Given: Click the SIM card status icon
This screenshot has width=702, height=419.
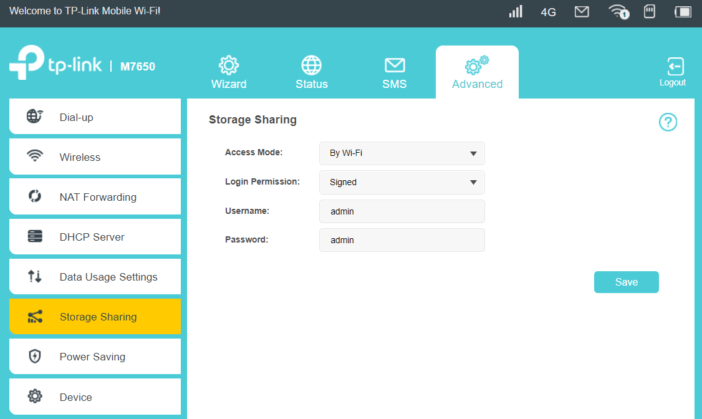Looking at the screenshot, I should (x=649, y=12).
